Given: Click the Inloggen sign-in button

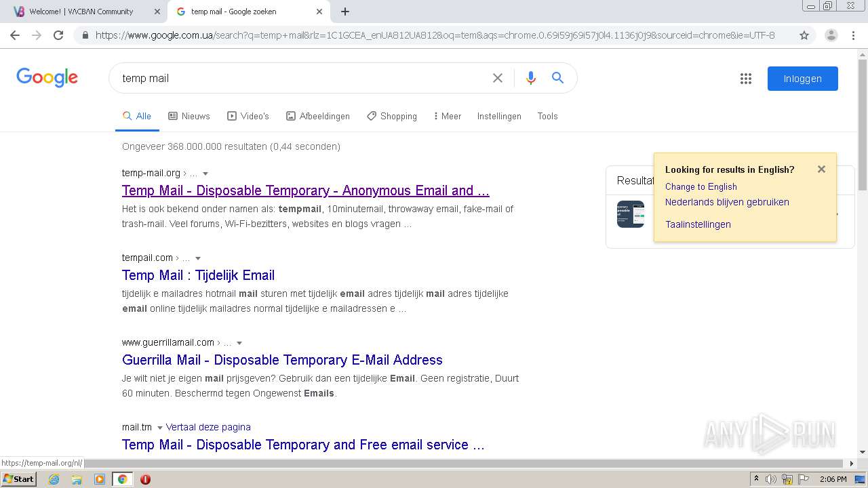Looking at the screenshot, I should point(803,79).
